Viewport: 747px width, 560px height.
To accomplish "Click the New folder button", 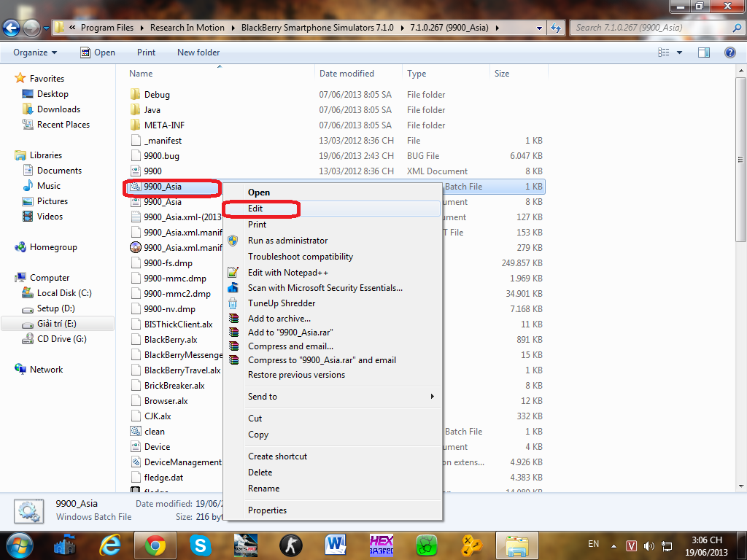I will 198,52.
